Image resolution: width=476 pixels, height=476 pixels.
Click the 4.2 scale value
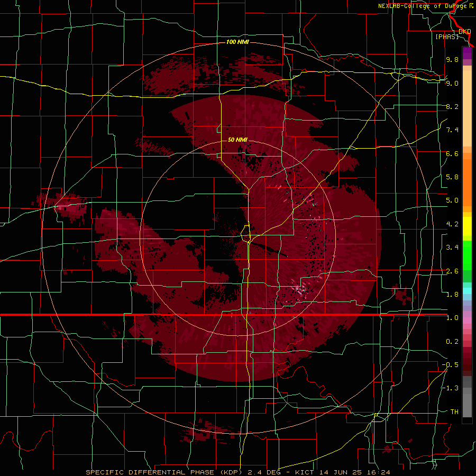point(452,224)
